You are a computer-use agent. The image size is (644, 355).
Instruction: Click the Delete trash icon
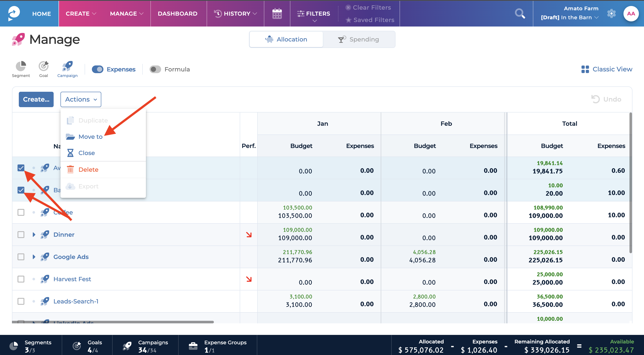[x=70, y=170]
